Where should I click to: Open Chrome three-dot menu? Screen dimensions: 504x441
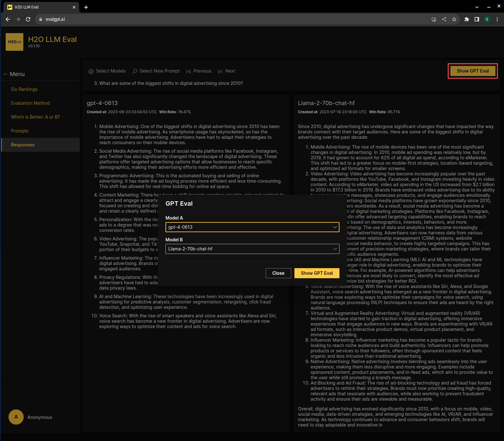(497, 19)
